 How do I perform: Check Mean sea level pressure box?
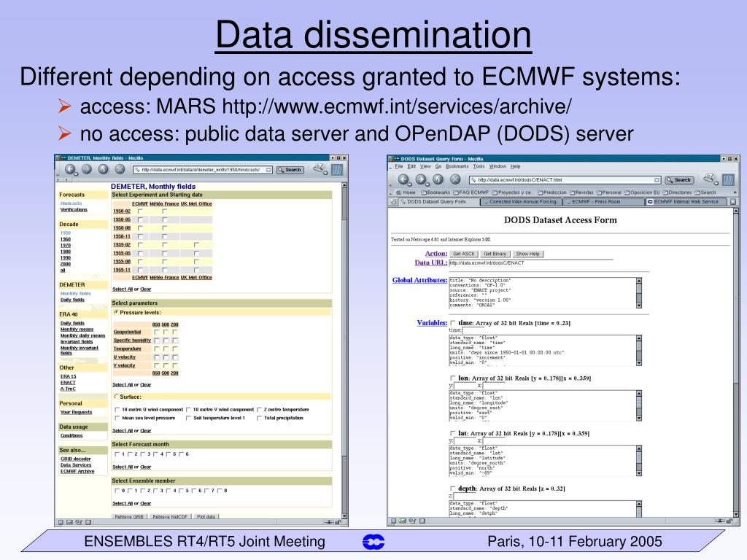coord(117,418)
